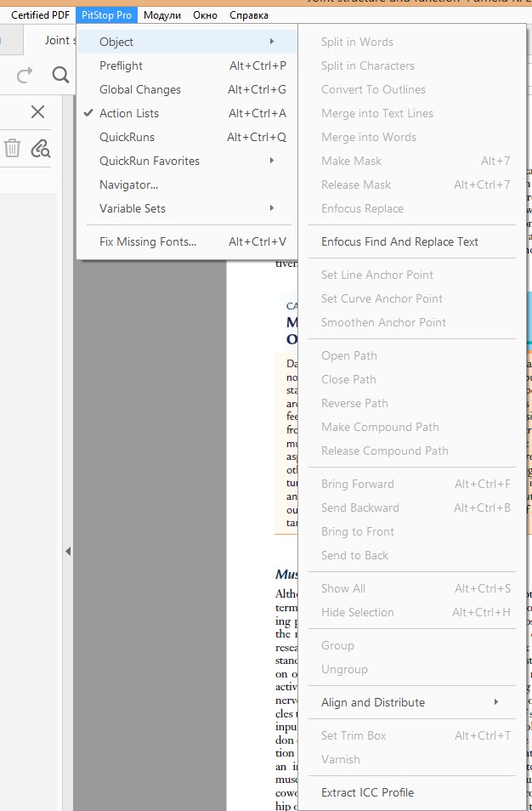Click Make Mask entry

coord(412,161)
